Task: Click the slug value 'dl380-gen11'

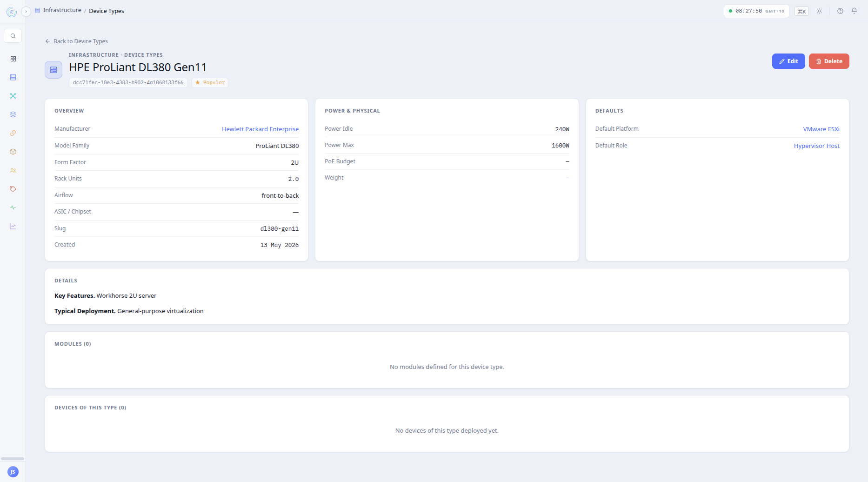Action: coord(280,229)
